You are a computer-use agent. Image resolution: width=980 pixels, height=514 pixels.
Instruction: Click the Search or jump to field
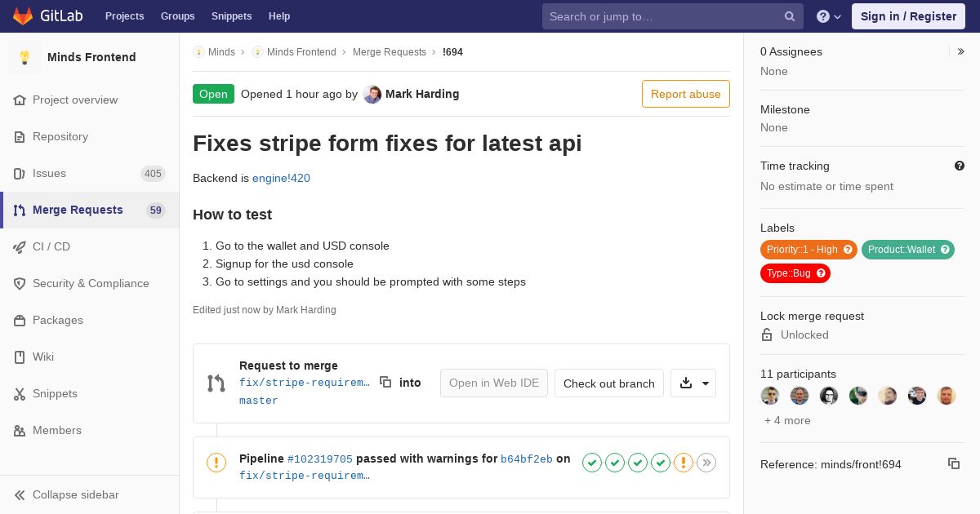tap(673, 16)
